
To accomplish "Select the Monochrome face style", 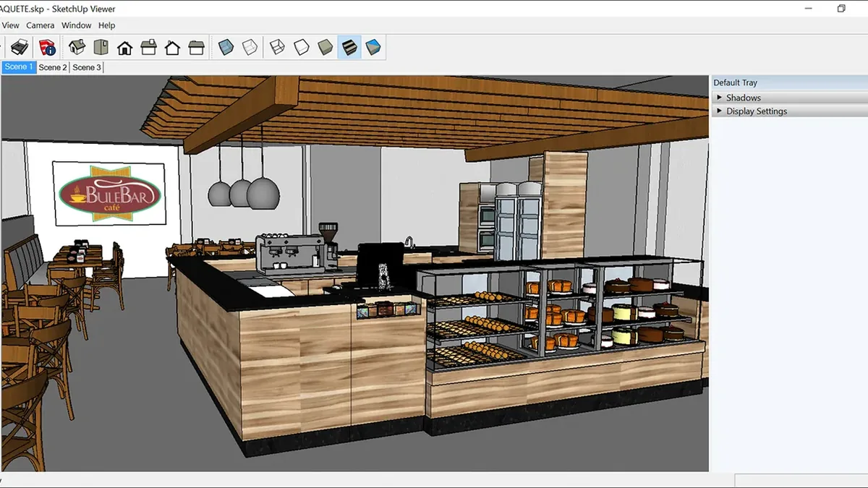I will [373, 48].
